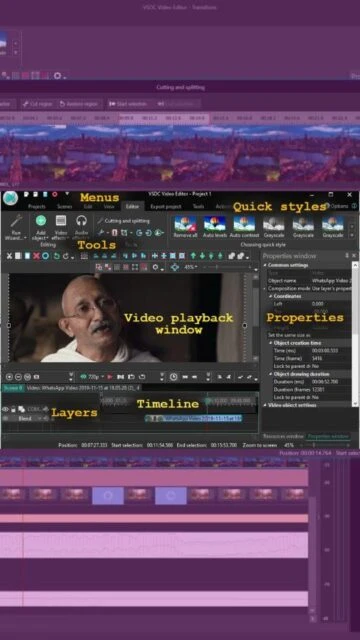Switch to the Properties window bottom tab
The image size is (360, 640).
pos(329,436)
